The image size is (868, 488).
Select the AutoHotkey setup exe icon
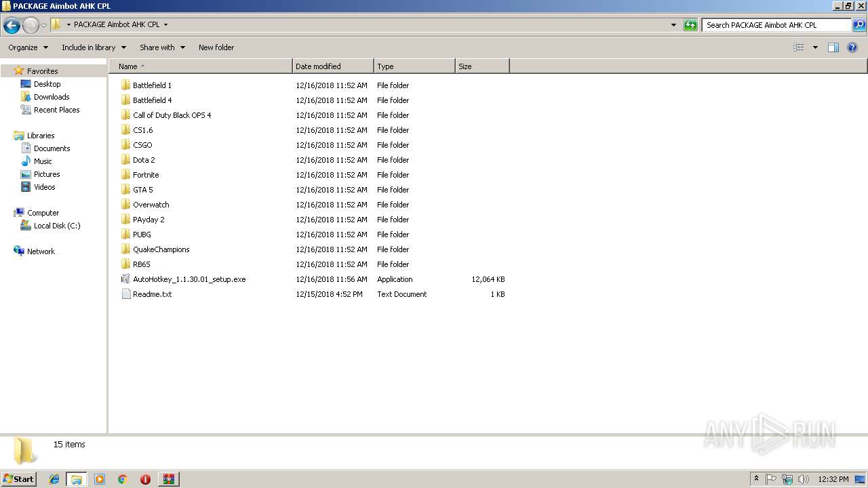click(x=125, y=279)
